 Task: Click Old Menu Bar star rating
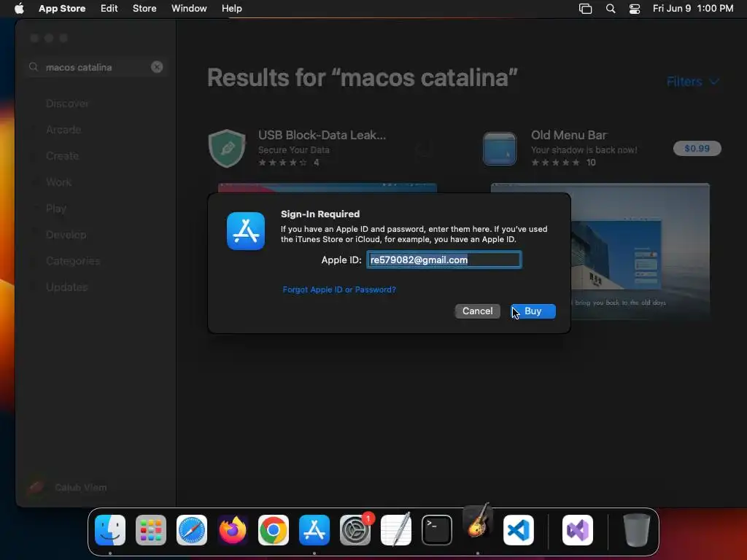[x=555, y=163]
